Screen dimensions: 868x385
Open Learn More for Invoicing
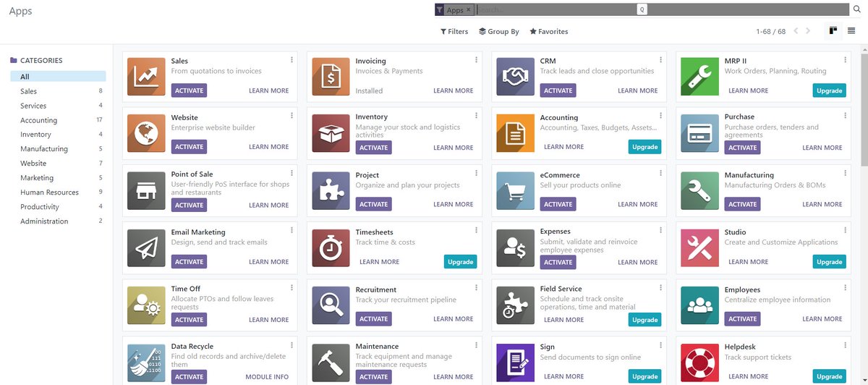[x=454, y=90]
